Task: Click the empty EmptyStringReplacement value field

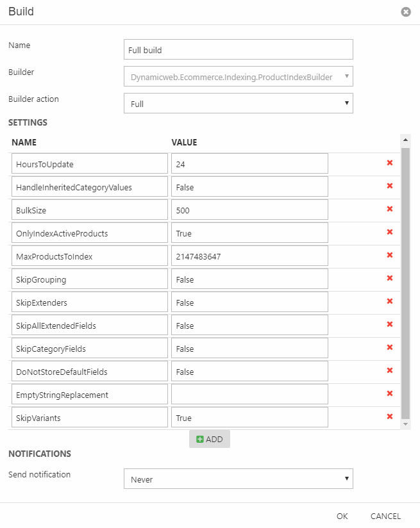Action: 249,395
